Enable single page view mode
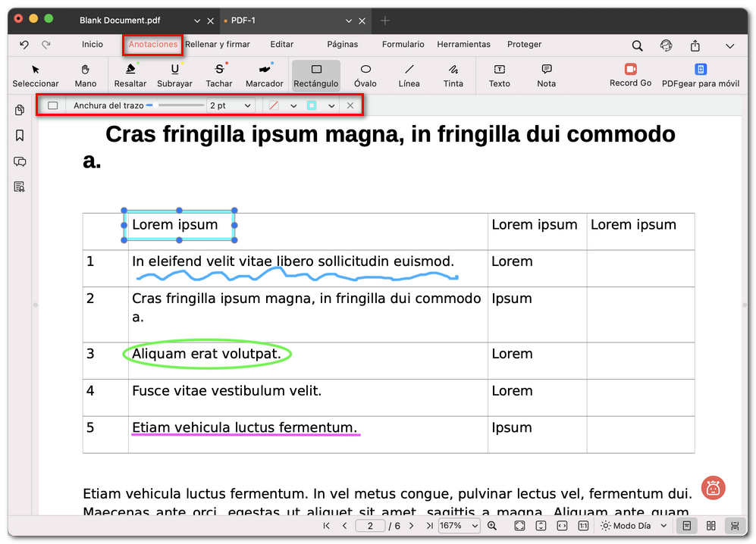The height and width of the screenshot is (544, 756). tap(686, 525)
